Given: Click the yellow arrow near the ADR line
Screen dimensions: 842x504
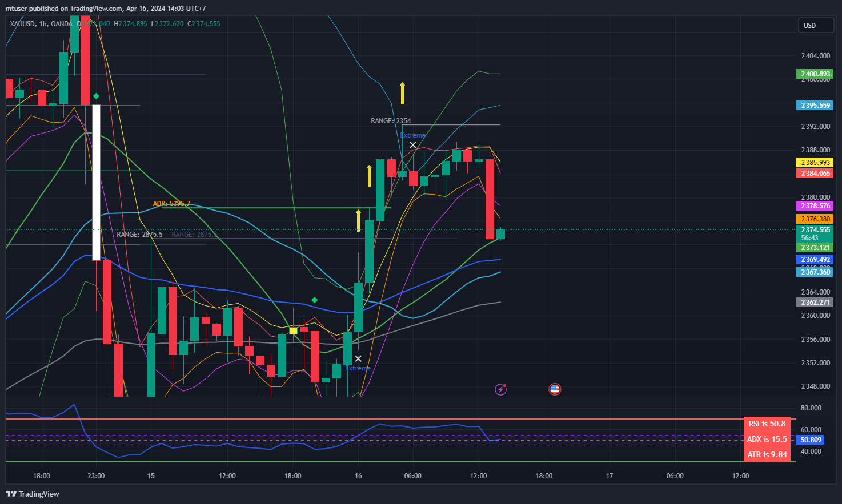Looking at the screenshot, I should (358, 220).
